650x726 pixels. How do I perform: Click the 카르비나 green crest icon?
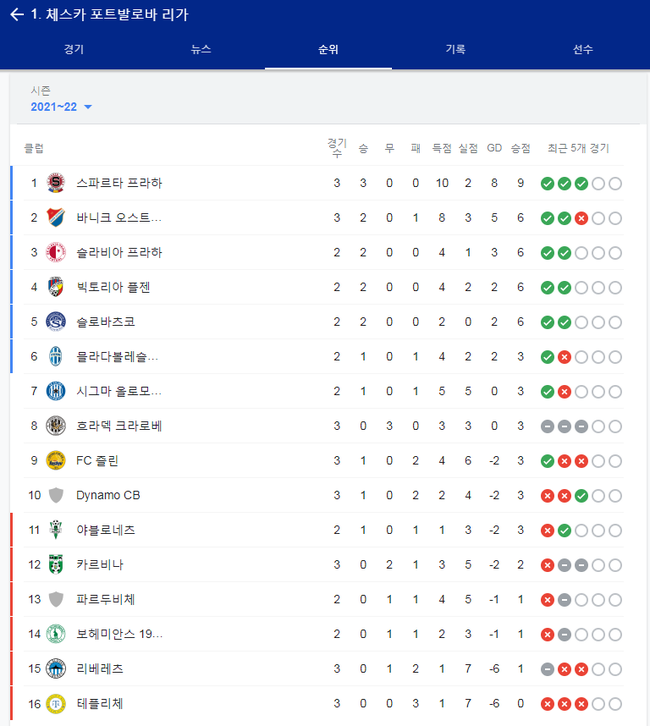click(56, 565)
